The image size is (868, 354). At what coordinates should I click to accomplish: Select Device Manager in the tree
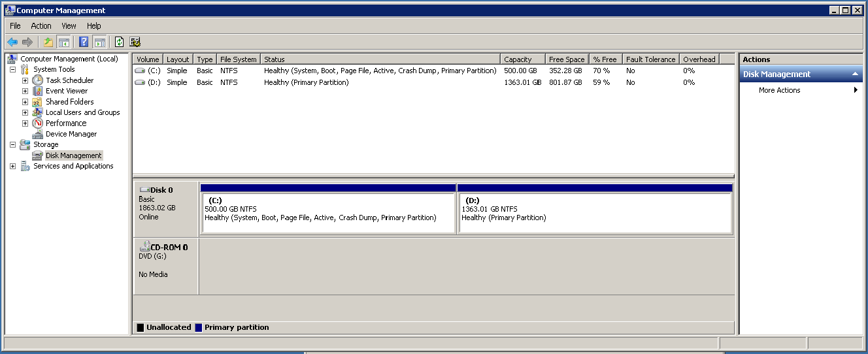(71, 134)
